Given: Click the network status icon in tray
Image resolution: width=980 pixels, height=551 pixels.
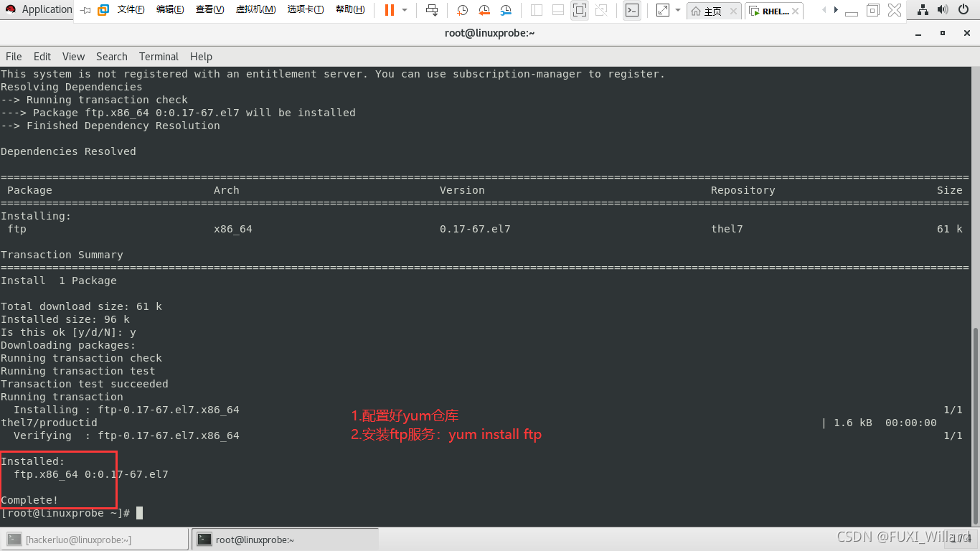Looking at the screenshot, I should click(x=923, y=10).
